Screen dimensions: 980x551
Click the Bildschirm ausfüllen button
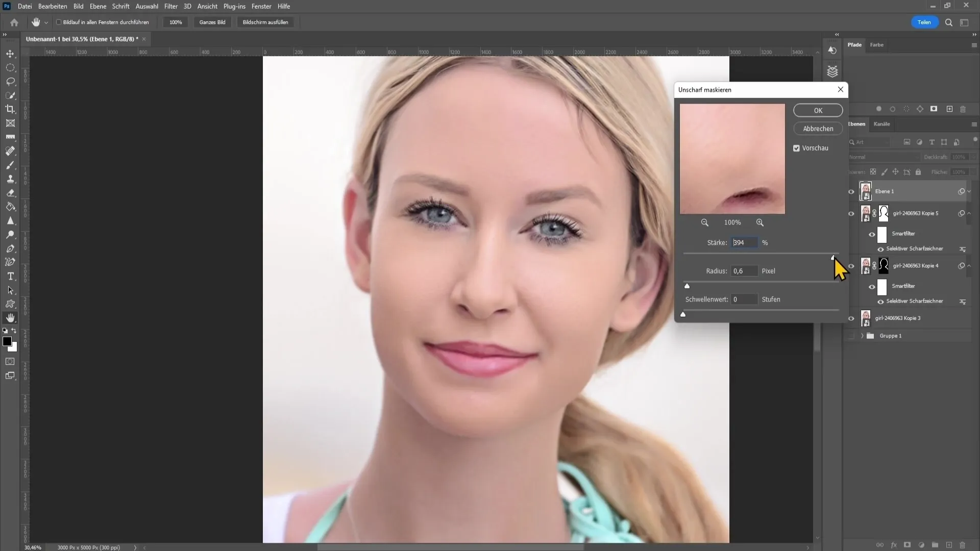pos(265,22)
